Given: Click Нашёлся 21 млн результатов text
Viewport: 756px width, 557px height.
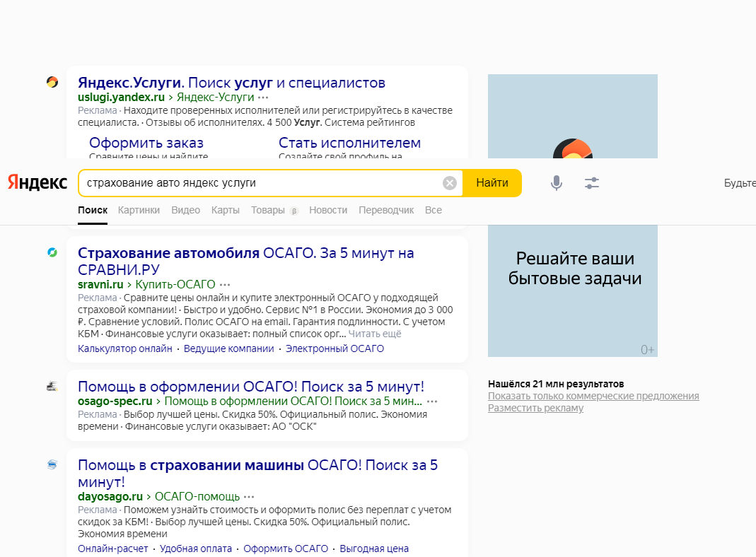Looking at the screenshot, I should 556,384.
